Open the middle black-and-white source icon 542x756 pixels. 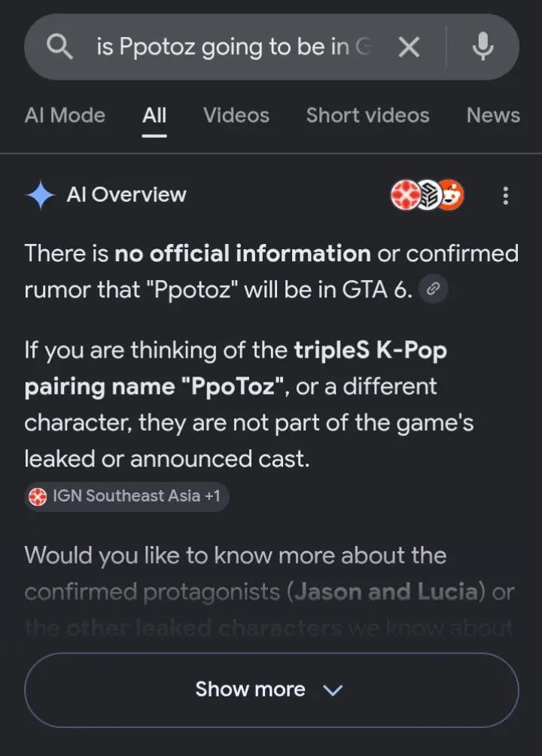click(428, 195)
